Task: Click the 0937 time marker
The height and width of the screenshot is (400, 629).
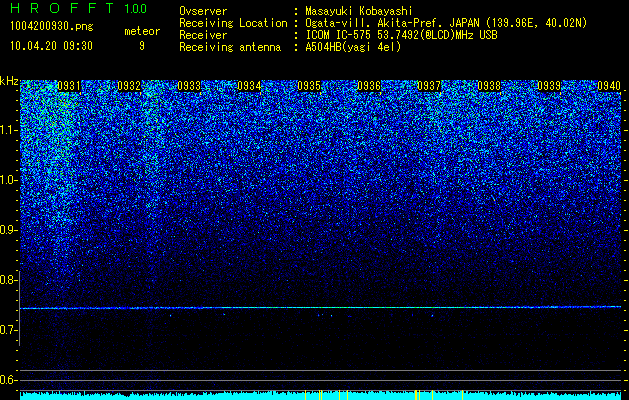Action: (429, 86)
